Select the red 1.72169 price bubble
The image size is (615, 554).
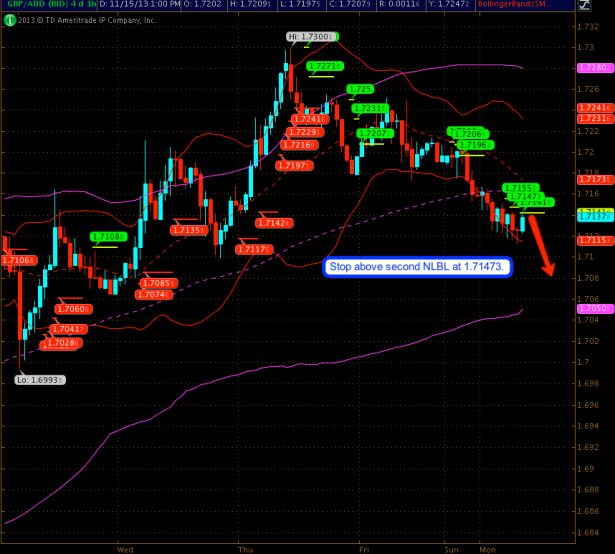299,145
